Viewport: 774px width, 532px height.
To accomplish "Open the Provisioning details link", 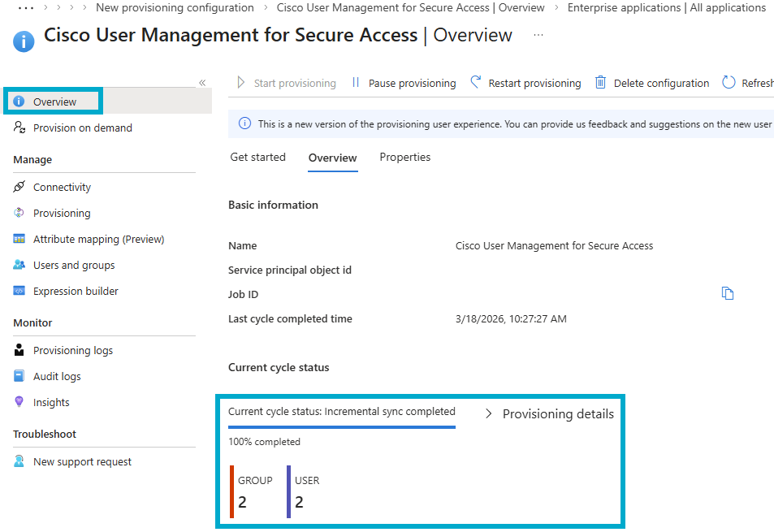I will point(558,414).
